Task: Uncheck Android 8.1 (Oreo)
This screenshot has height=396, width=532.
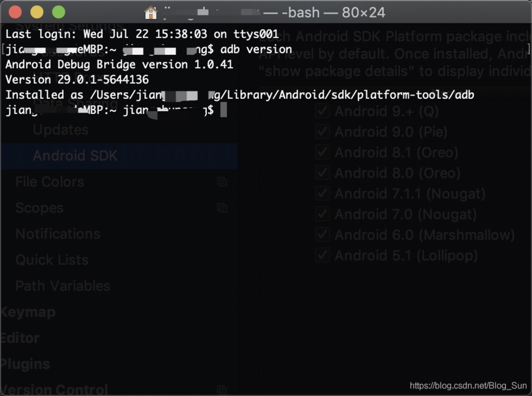Action: (x=321, y=152)
